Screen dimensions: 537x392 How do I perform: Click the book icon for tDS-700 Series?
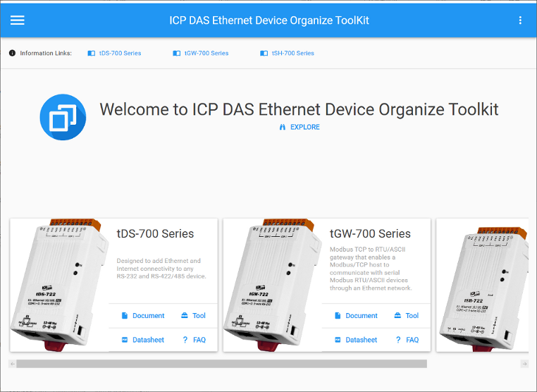(x=92, y=53)
